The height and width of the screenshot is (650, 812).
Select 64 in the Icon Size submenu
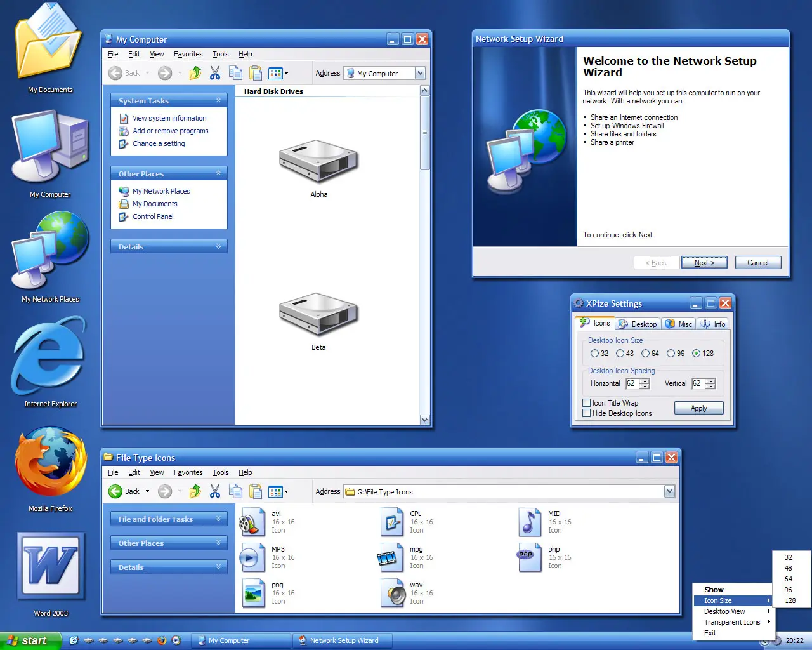(x=789, y=579)
